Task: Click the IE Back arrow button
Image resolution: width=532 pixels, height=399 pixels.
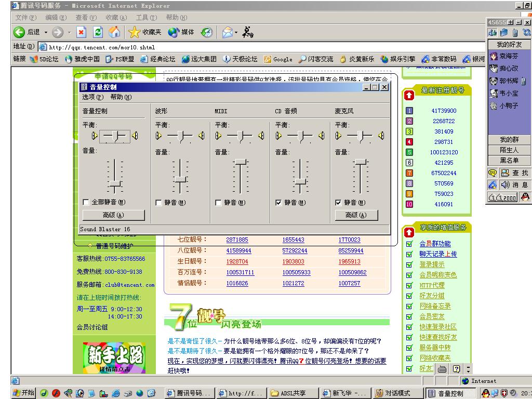Action: coord(20,32)
